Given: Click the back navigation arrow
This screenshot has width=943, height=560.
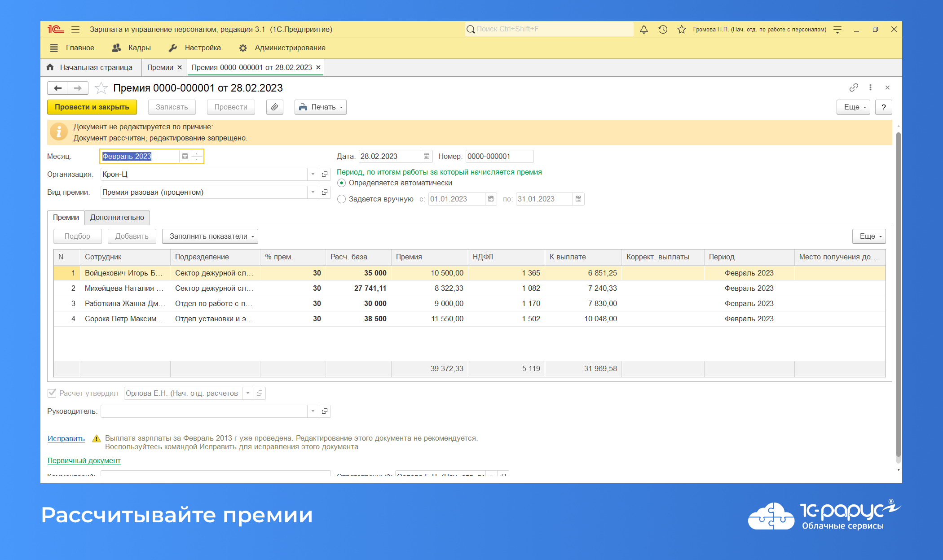Looking at the screenshot, I should coord(57,88).
